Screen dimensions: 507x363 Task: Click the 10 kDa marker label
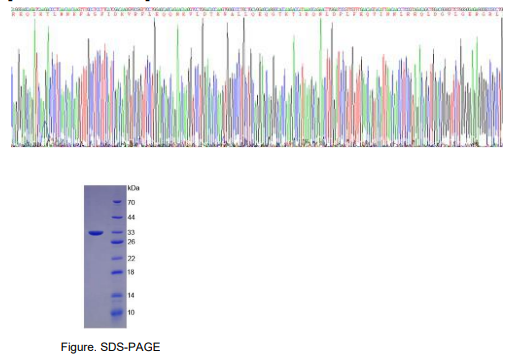pos(131,312)
